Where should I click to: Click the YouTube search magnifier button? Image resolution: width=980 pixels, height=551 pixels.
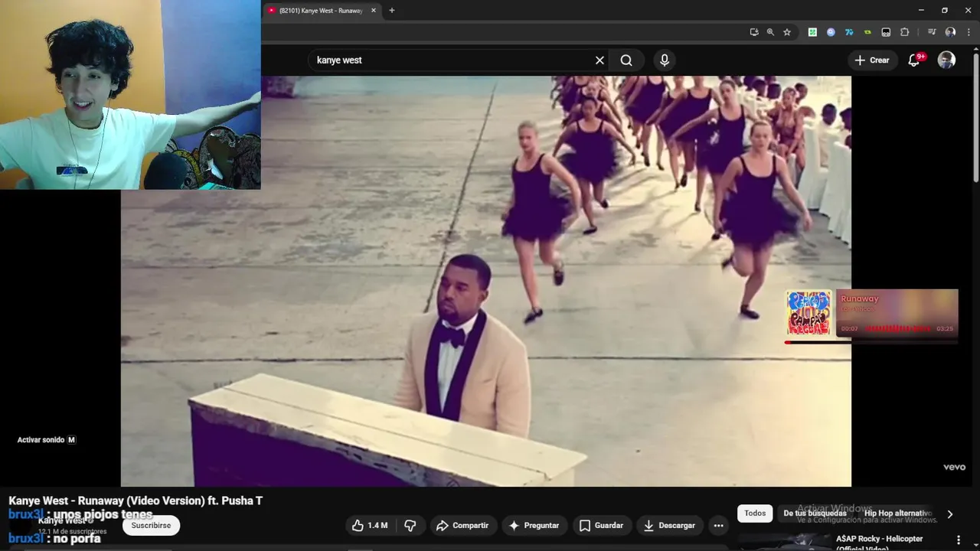pyautogui.click(x=626, y=60)
